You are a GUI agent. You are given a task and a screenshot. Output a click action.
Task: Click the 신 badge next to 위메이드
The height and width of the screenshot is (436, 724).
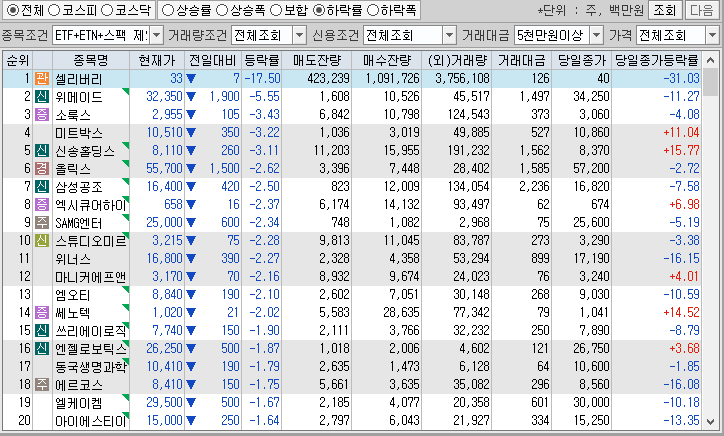point(42,97)
